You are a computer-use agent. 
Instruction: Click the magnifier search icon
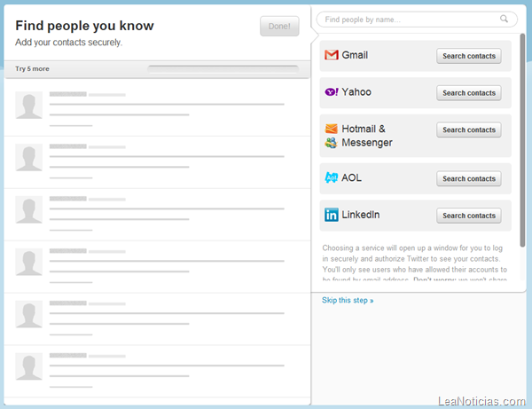click(x=504, y=19)
